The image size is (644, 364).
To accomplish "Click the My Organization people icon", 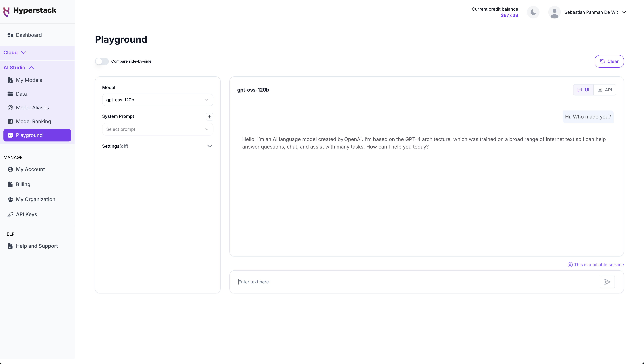I will pos(10,200).
